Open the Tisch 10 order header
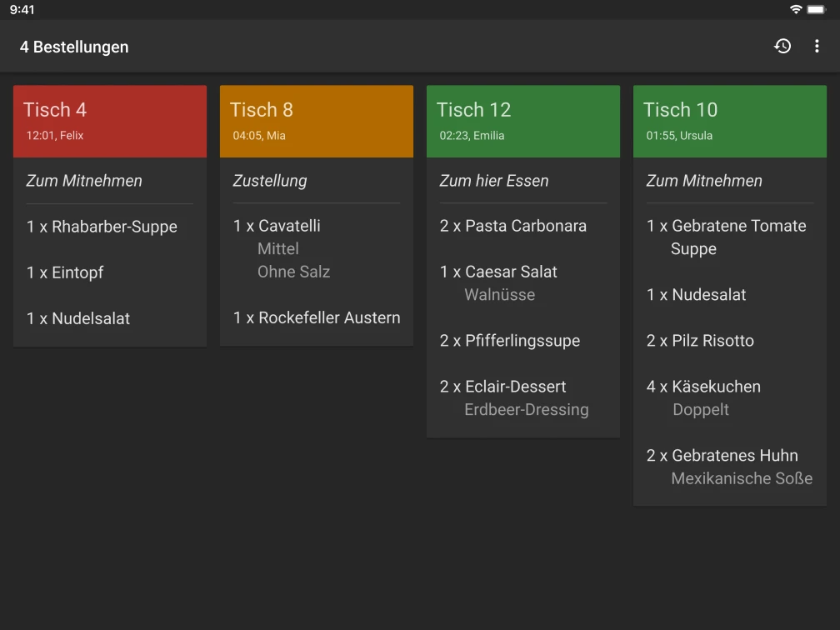 click(x=730, y=121)
